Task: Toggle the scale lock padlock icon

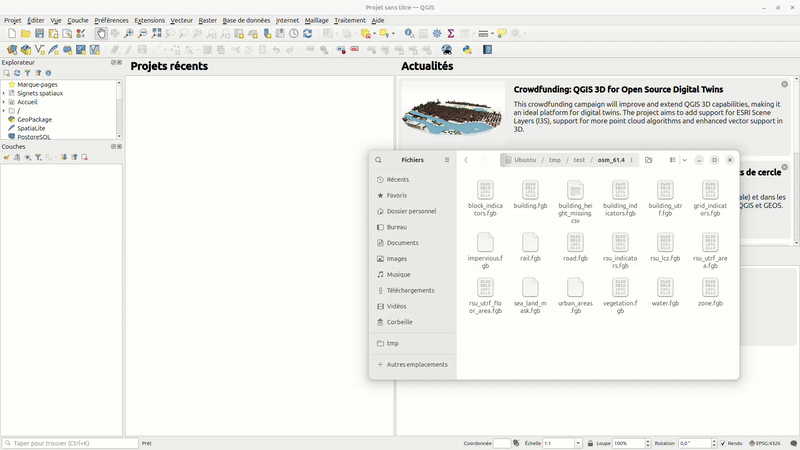Action: click(590, 443)
